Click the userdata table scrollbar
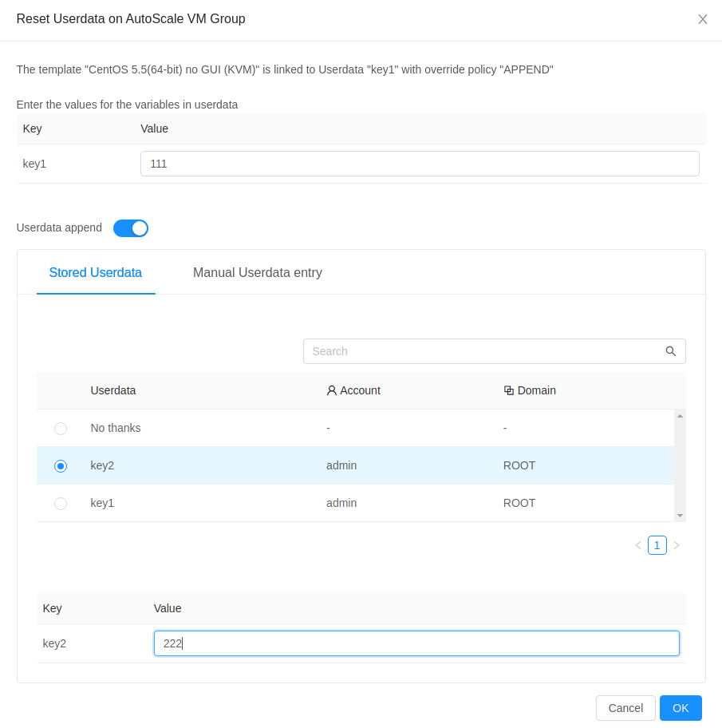The width and height of the screenshot is (722, 728). [680, 463]
